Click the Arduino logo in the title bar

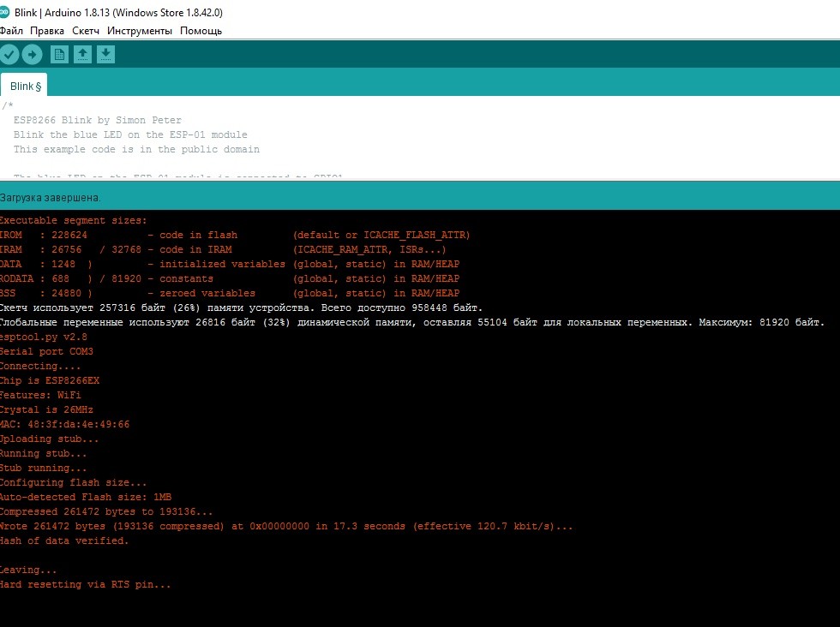(5, 14)
